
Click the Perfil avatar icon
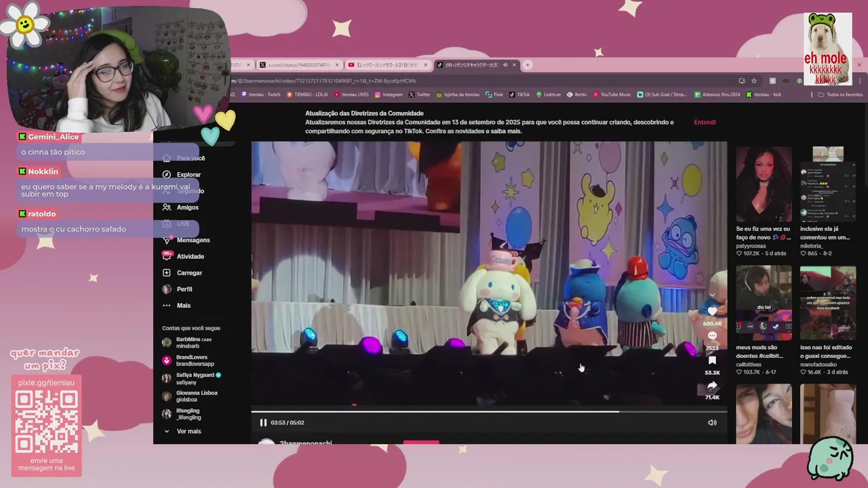coord(167,289)
